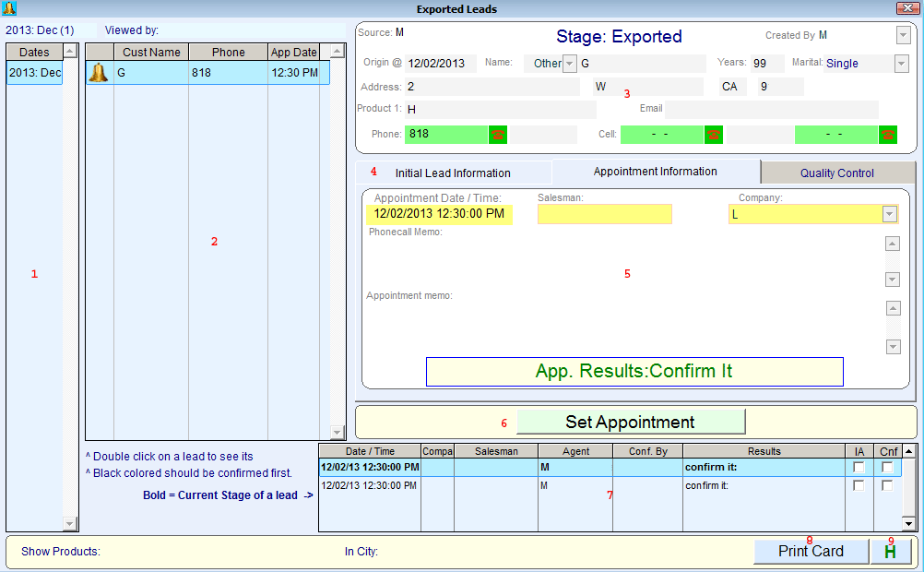Open the Company dropdown arrow

pyautogui.click(x=890, y=214)
